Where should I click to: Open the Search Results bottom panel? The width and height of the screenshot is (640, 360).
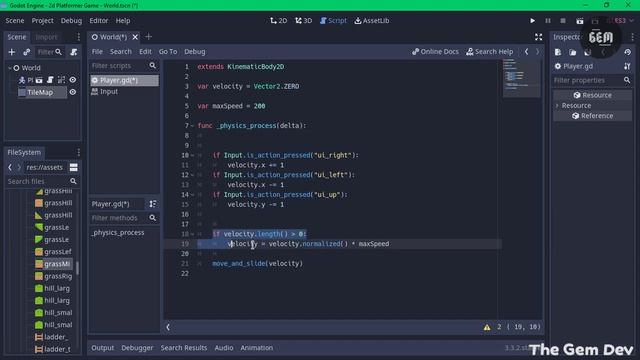tap(184, 348)
